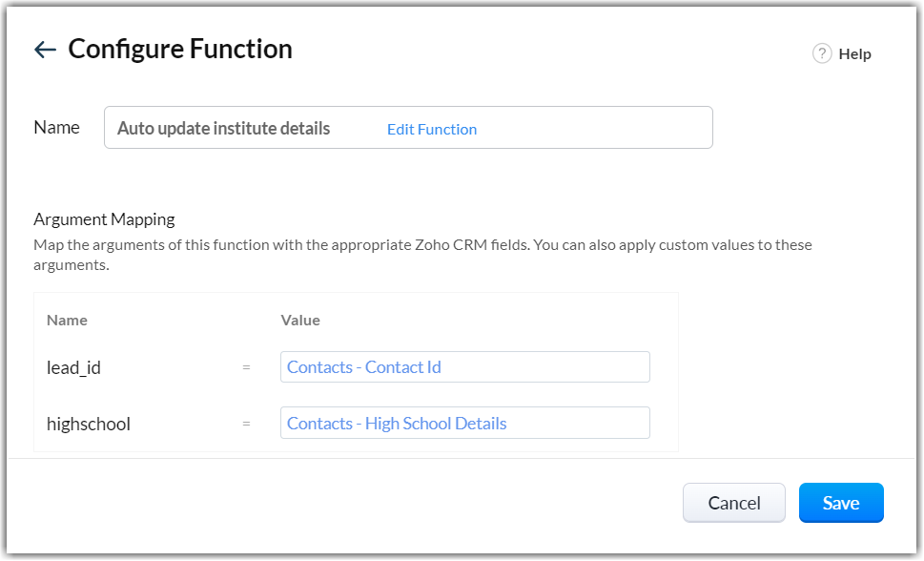Click the Auto update institute details name
924x561 pixels.
223,128
